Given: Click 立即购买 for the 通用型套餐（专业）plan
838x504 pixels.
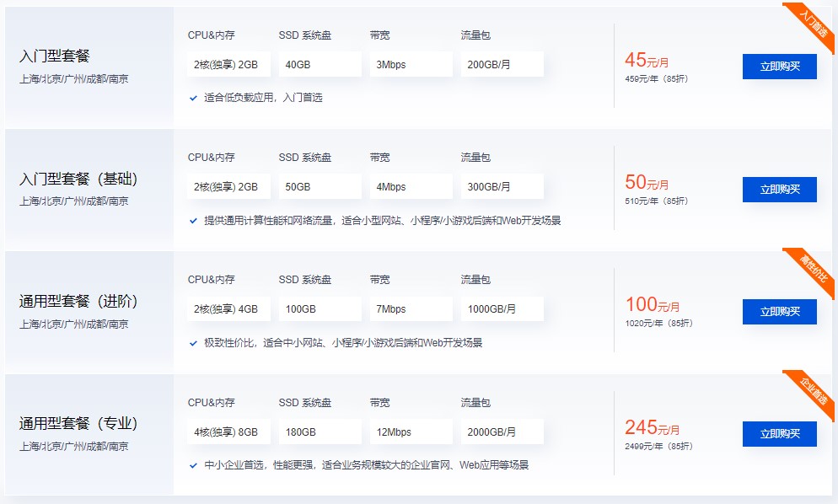Looking at the screenshot, I should click(x=779, y=434).
